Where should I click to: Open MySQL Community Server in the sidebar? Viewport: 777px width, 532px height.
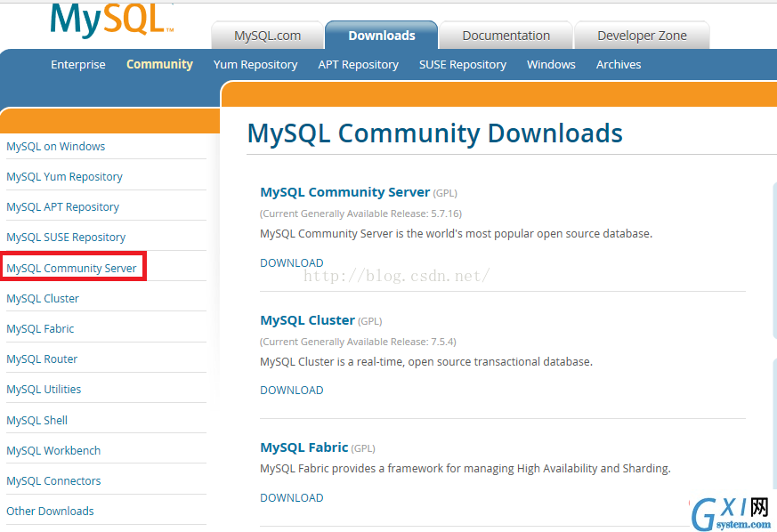click(x=71, y=268)
